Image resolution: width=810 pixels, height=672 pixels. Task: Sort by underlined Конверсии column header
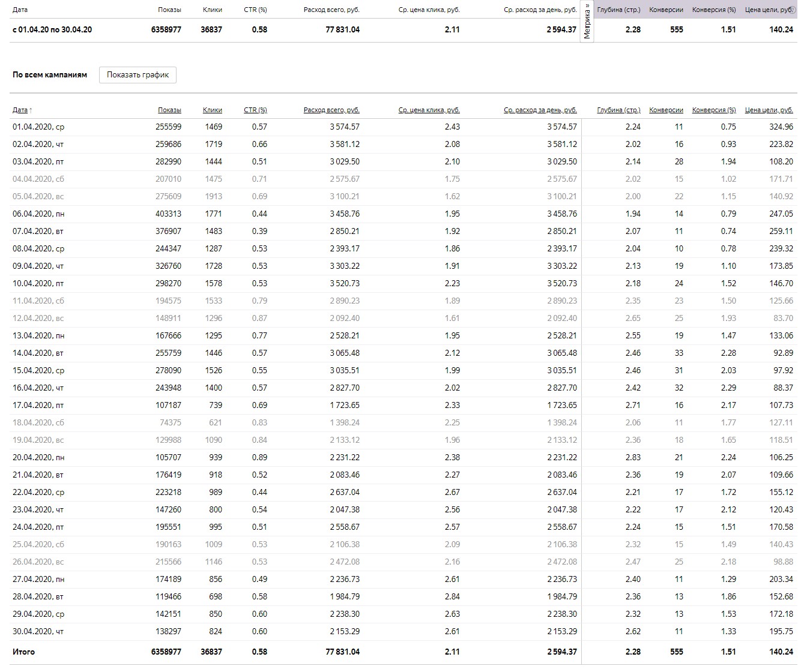coord(666,110)
